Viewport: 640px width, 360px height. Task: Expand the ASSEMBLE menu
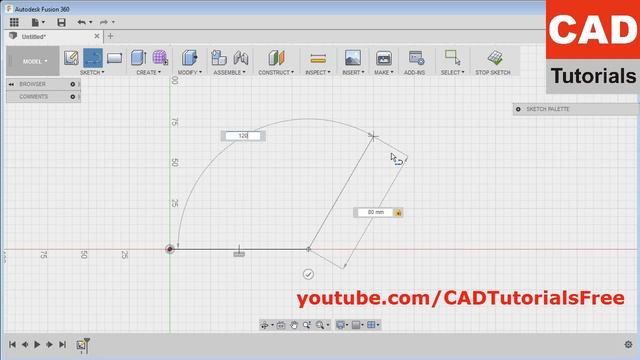click(x=229, y=72)
